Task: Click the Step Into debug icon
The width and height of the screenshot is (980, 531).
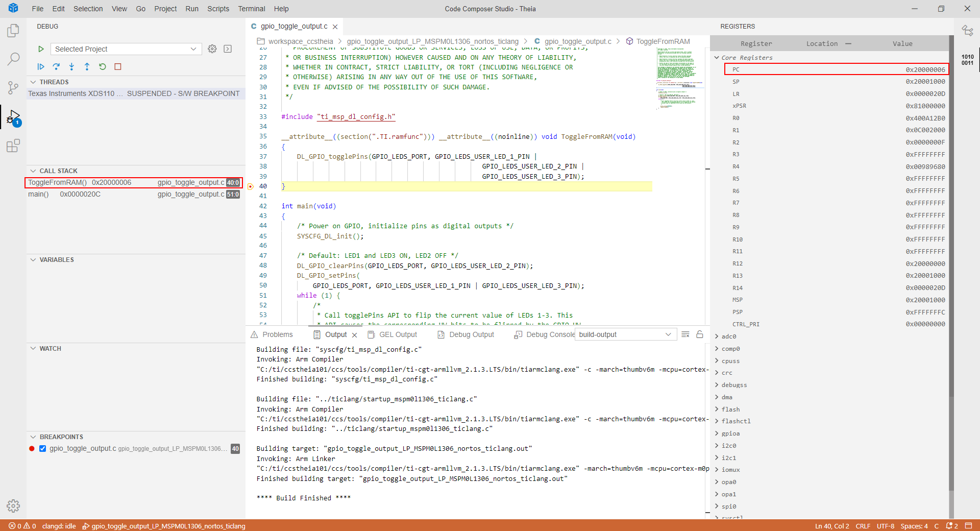Action: point(71,66)
